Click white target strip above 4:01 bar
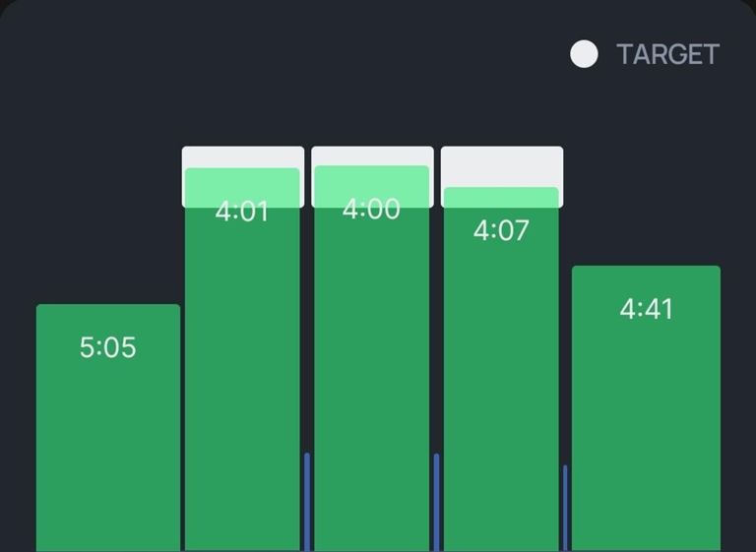 tap(243, 157)
